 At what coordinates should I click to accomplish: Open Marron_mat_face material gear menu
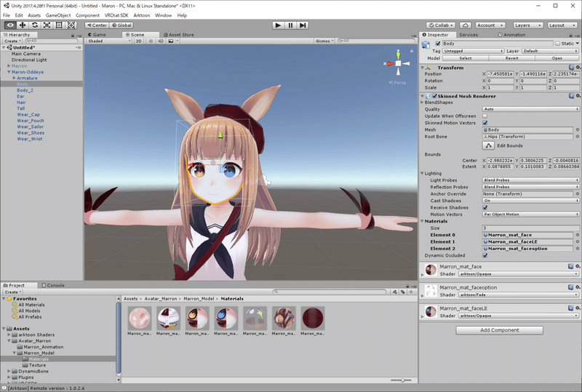pyautogui.click(x=578, y=266)
